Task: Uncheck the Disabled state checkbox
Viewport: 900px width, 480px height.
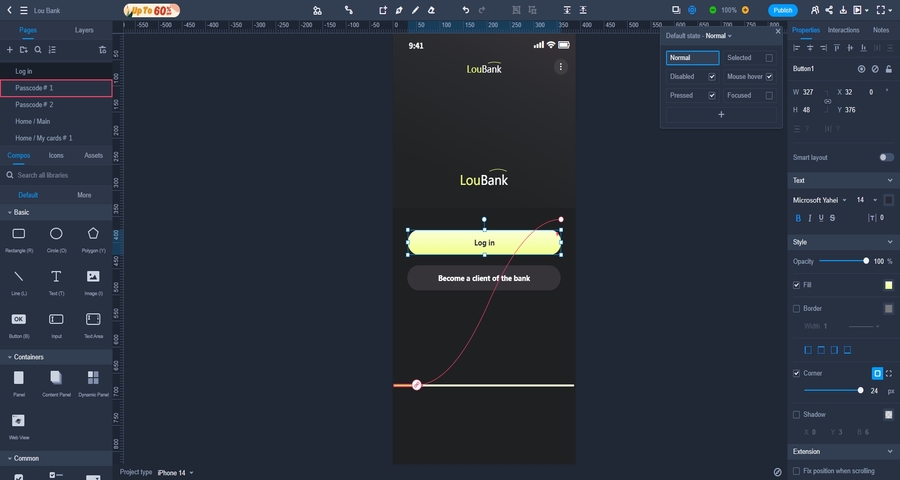Action: point(712,77)
